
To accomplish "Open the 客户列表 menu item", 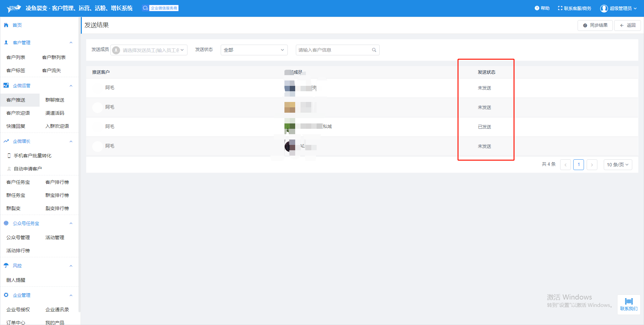I will (x=16, y=57).
